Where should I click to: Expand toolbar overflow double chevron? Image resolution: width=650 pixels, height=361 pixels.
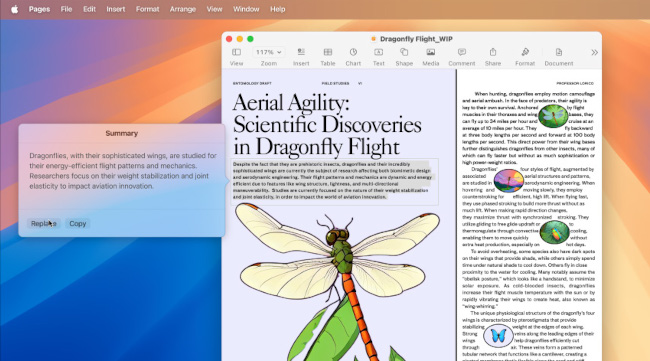coord(594,53)
